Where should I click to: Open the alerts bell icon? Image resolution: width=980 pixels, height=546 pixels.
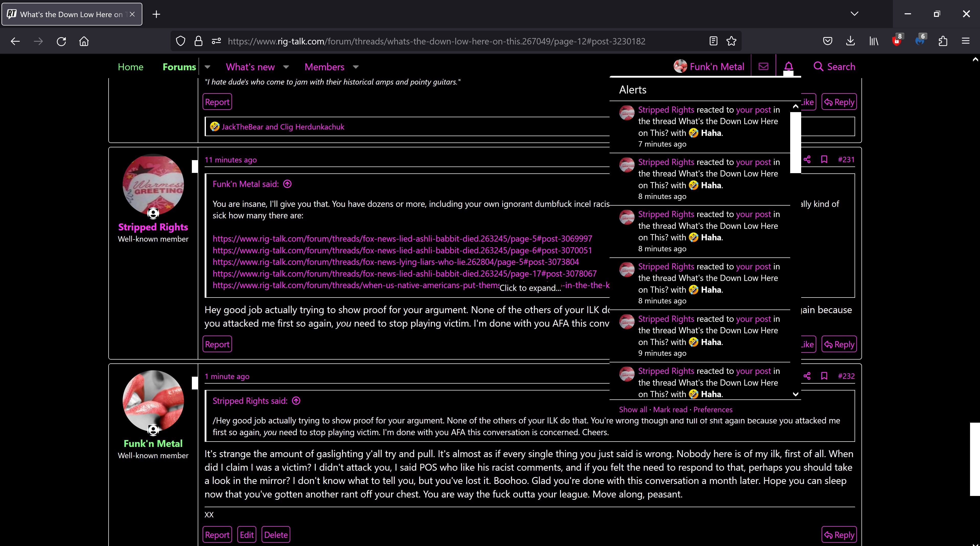point(788,67)
